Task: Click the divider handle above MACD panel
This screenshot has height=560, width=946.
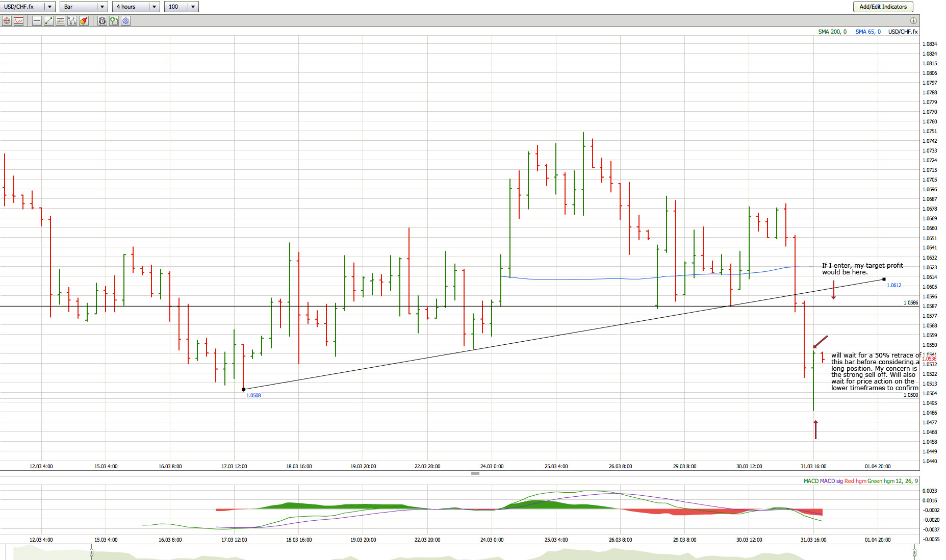Action: tap(475, 474)
